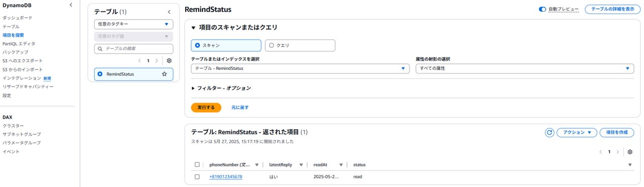Open 項目を探索 in sidebar
This screenshot has height=187, width=644.
(x=13, y=35)
